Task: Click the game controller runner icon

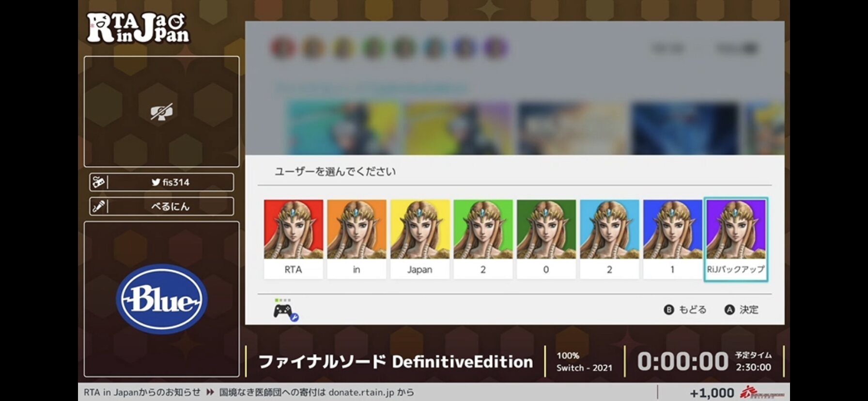Action: coord(99,182)
